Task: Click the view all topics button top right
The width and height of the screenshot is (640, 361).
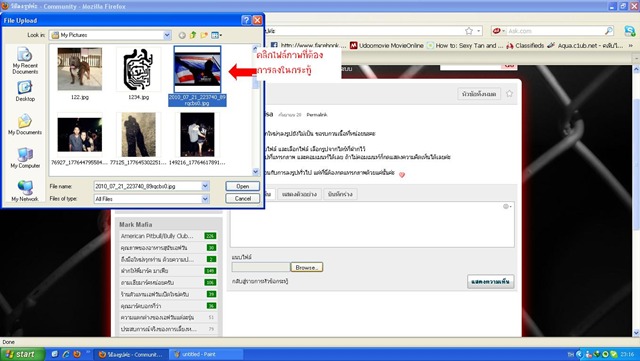Action: point(479,94)
